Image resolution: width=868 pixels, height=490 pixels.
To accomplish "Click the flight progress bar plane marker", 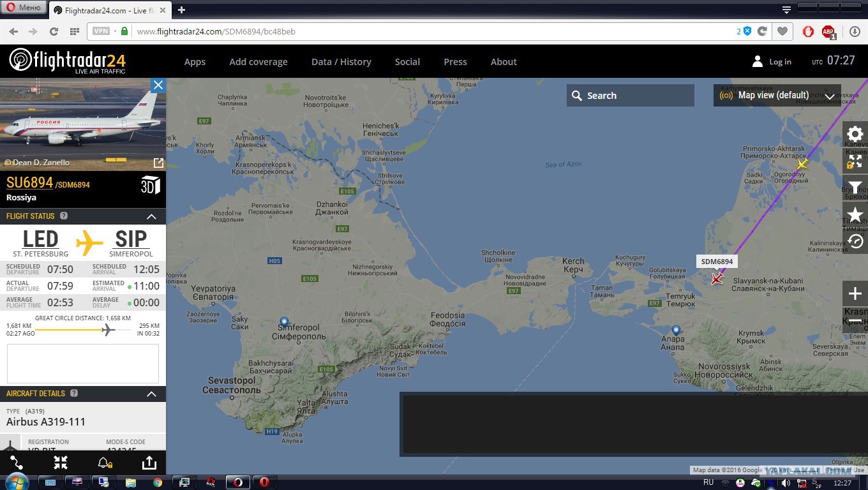I will 108,329.
